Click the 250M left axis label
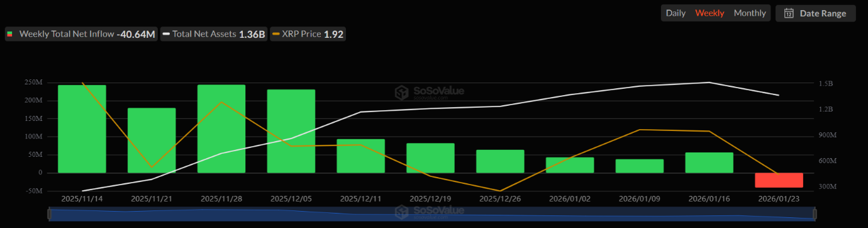868x228 pixels. (x=33, y=83)
